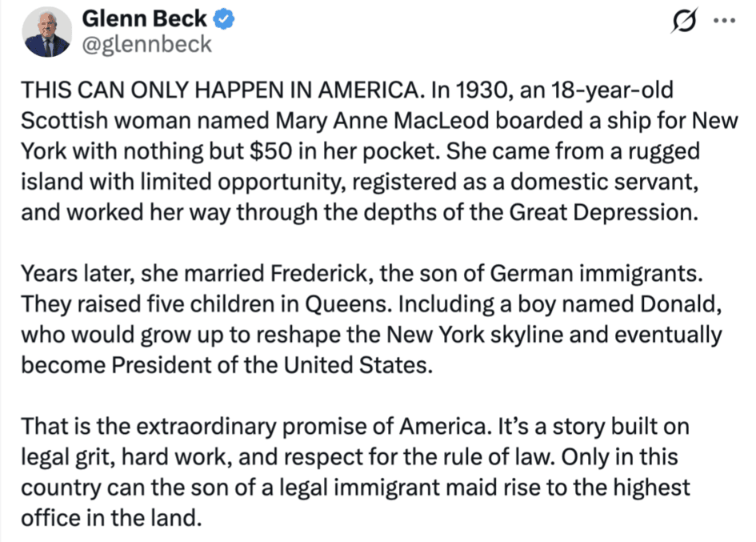Click "President of the United States" text
Viewport: 756px width, 542px height.
point(270,365)
